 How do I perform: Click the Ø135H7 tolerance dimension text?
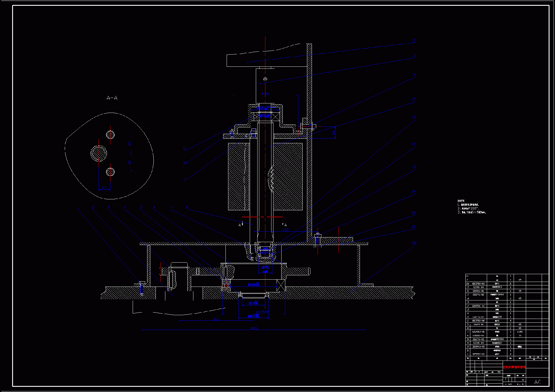[262, 312]
